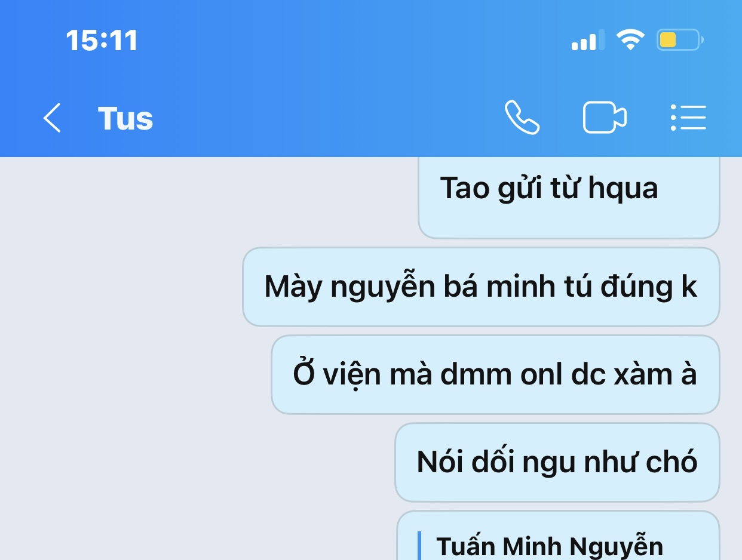Viewport: 742px width, 560px height.
Task: Select the message "Tao gửi từ hqua"
Action: [x=569, y=197]
